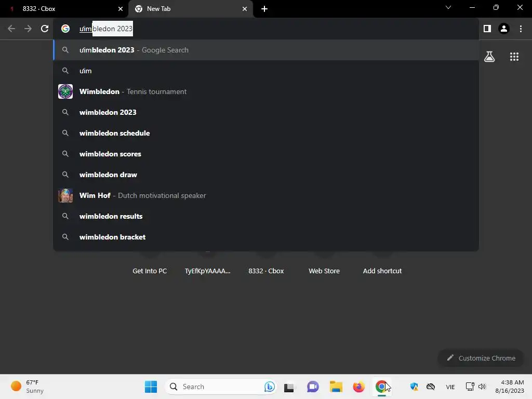The height and width of the screenshot is (399, 532).
Task: Pick Wimbledon Tennis tournament suggestion
Action: coord(266,91)
